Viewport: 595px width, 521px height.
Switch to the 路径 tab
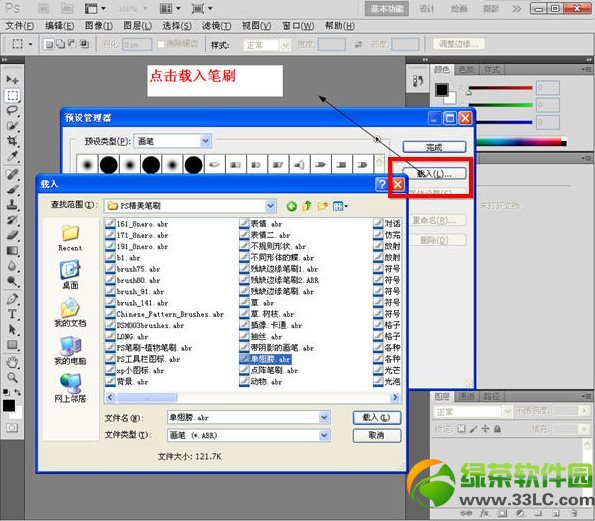[x=491, y=397]
